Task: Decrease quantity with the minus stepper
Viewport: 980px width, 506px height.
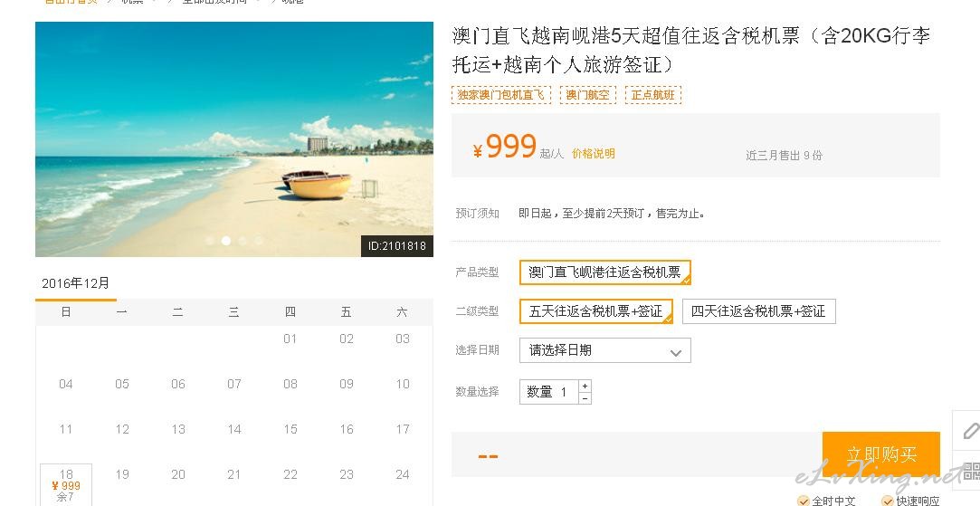Action: click(585, 398)
